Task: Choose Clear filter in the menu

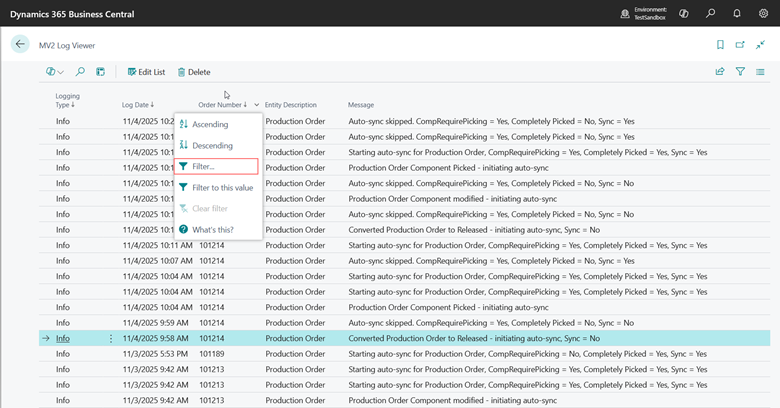Action: coord(218,208)
